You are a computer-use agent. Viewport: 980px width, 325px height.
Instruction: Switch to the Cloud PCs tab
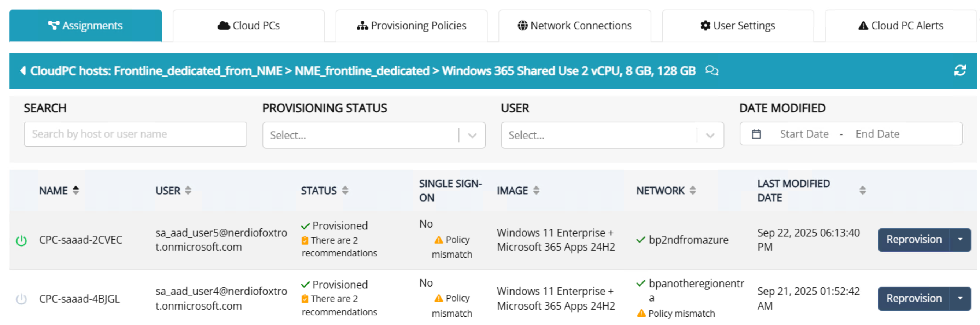249,26
